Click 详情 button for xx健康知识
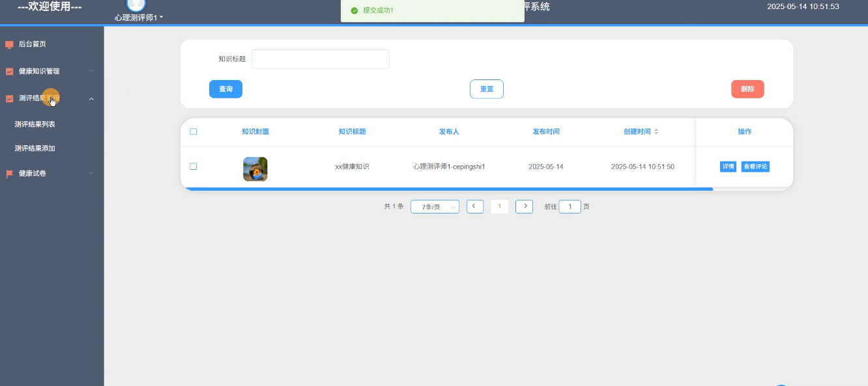The width and height of the screenshot is (868, 386). tap(728, 167)
